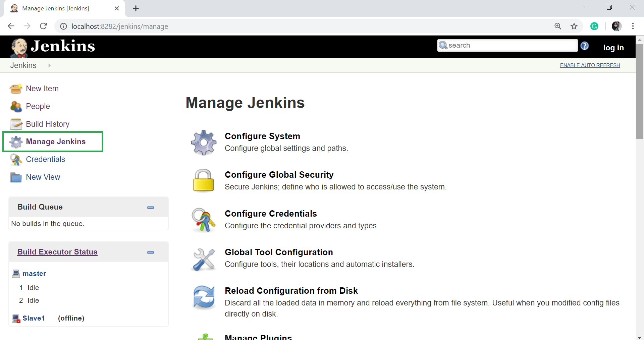Viewport: 644px width, 340px height.
Task: Open Reload Configuration from Disk link
Action: (291, 291)
